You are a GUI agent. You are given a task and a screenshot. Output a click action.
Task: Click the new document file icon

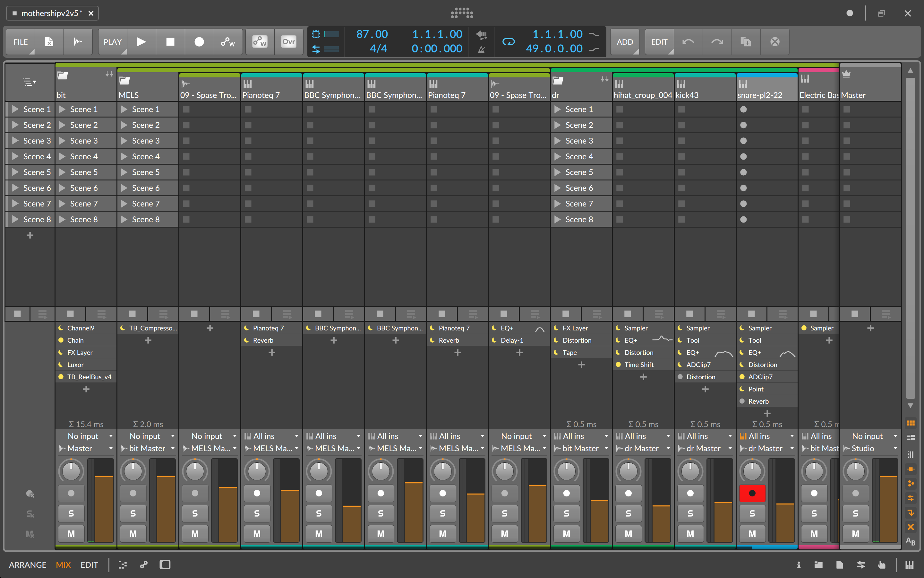[x=49, y=42]
